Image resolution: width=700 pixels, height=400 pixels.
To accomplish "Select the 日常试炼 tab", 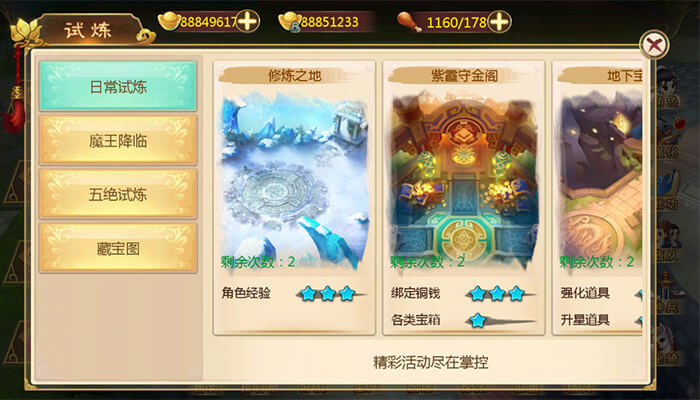I will 118,86.
